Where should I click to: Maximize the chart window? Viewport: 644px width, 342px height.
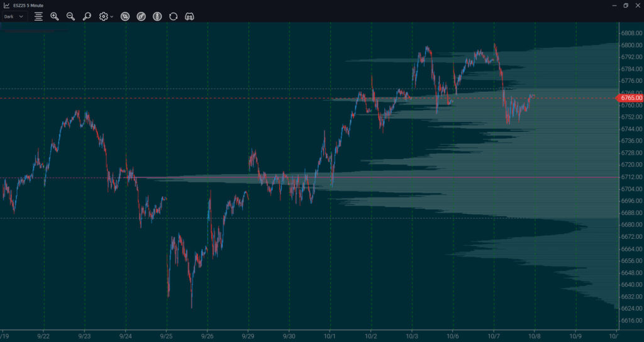[626, 5]
